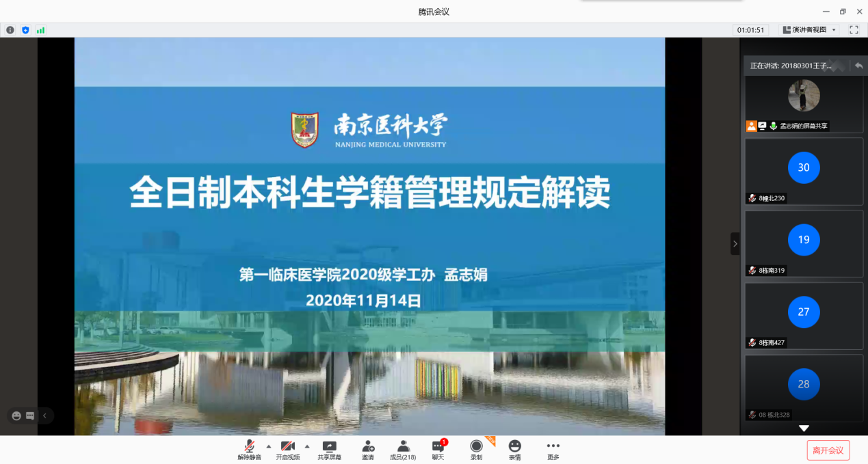The width and height of the screenshot is (868, 464).
Task: Open the 共享屏幕 screen share tool
Action: coord(329,450)
